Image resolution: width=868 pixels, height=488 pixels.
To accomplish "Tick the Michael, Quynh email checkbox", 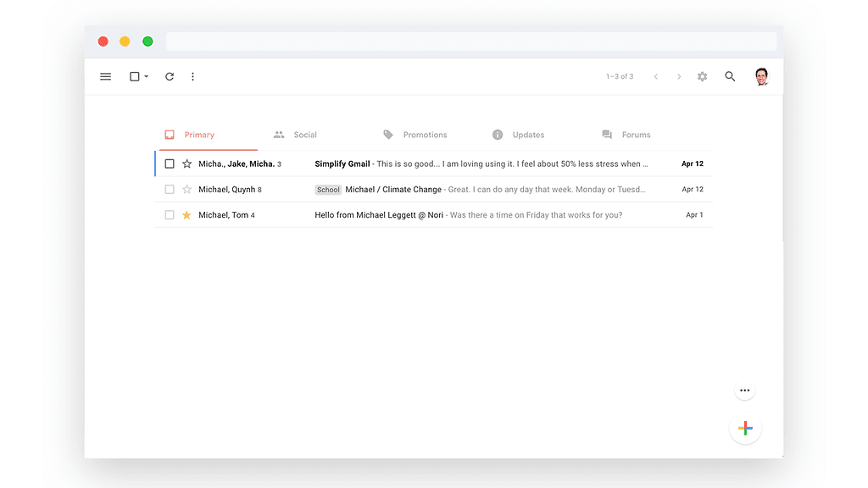I will [x=170, y=190].
